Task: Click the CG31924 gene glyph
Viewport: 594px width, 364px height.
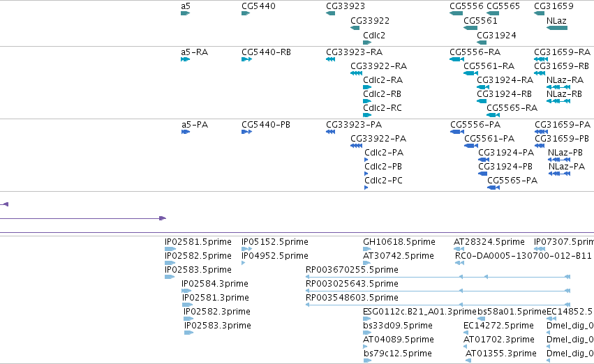Action: point(482,43)
